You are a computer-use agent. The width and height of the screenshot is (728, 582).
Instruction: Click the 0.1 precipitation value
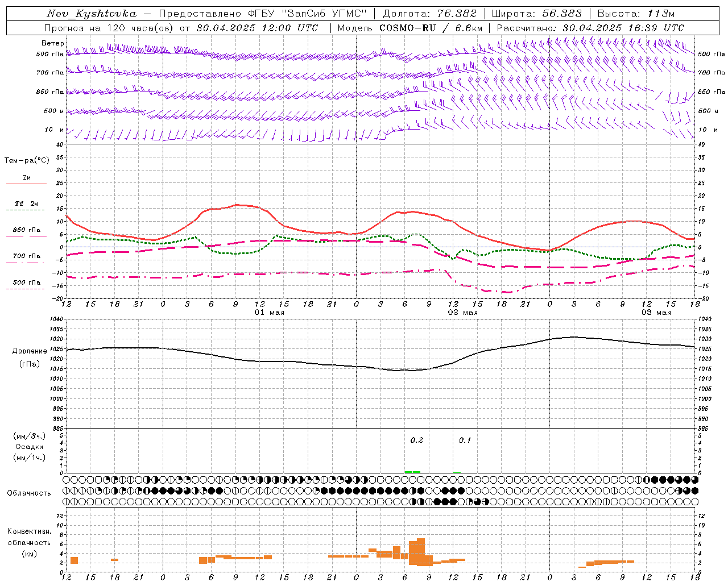tap(465, 440)
